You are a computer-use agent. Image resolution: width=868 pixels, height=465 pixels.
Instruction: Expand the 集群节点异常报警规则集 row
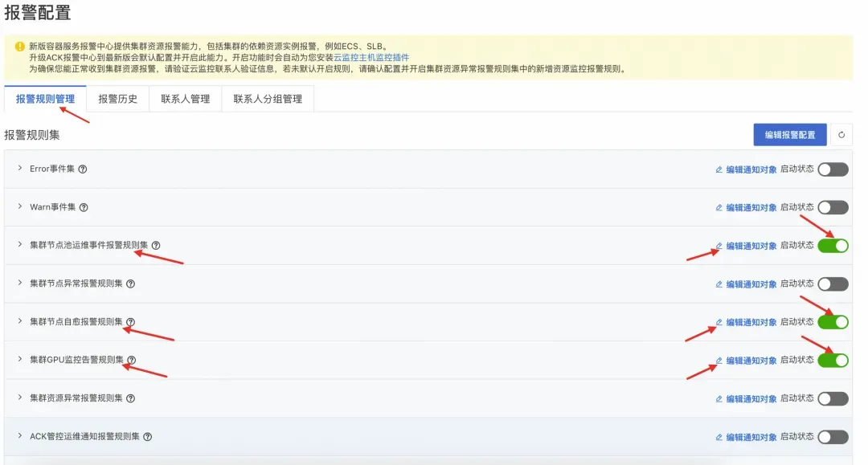[20, 283]
